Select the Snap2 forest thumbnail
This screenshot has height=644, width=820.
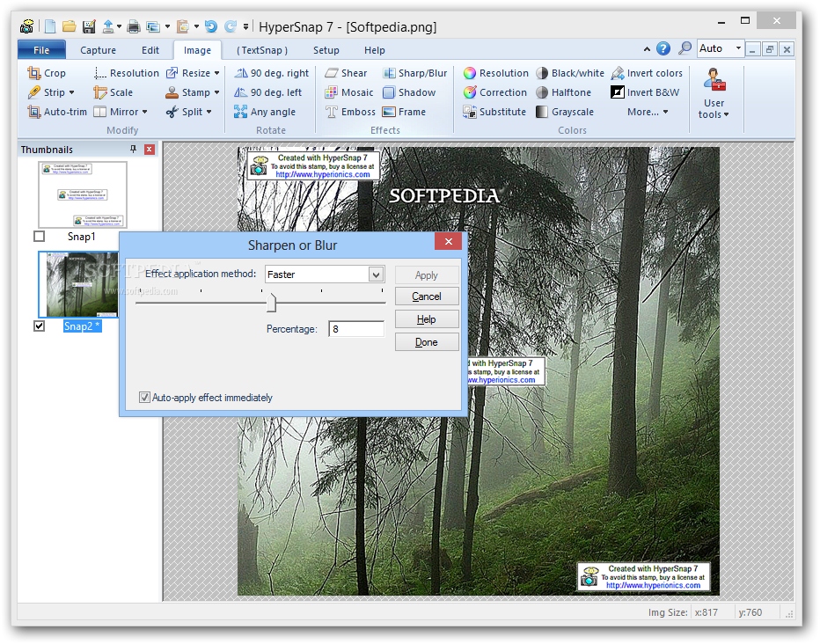[x=79, y=285]
